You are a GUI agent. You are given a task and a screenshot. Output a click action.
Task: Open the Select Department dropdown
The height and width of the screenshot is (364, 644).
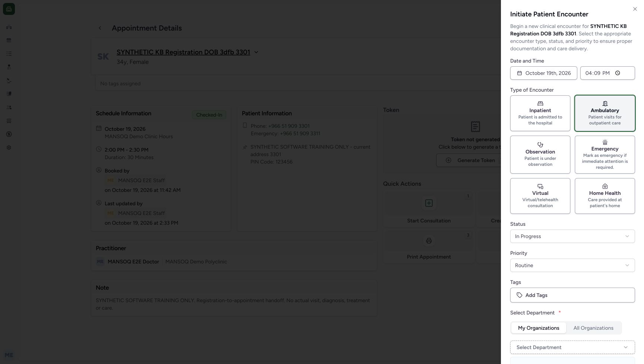click(572, 347)
